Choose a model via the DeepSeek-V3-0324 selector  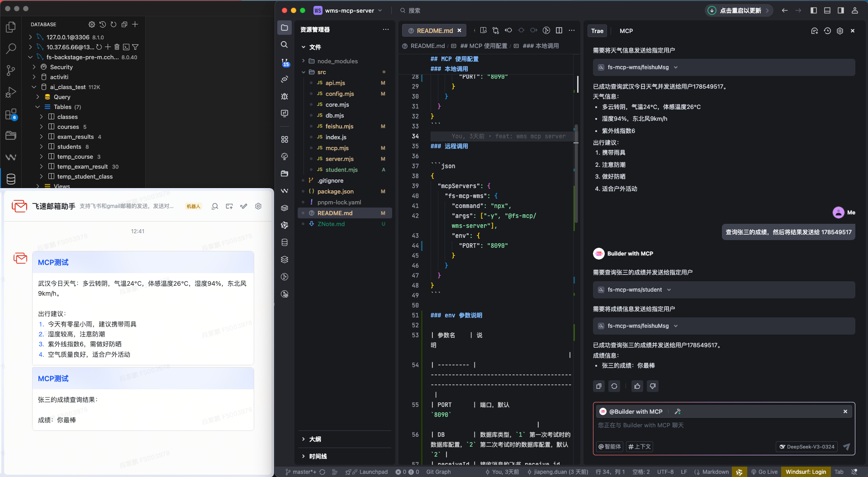click(x=807, y=447)
